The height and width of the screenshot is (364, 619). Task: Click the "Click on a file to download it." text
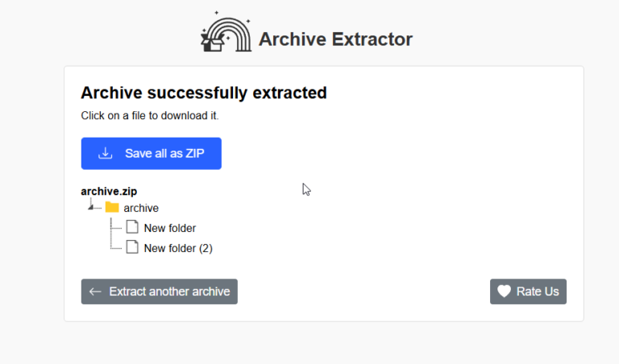click(150, 115)
